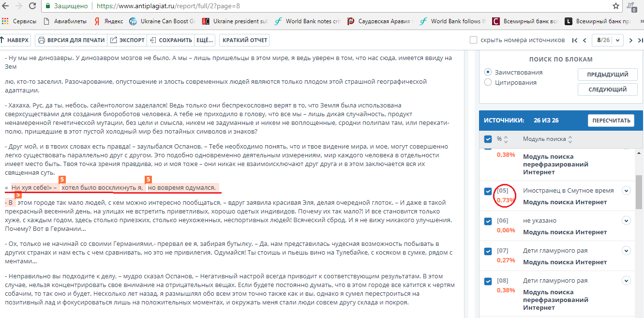Open the Сервисы apps grid bookmark

pos(18,21)
